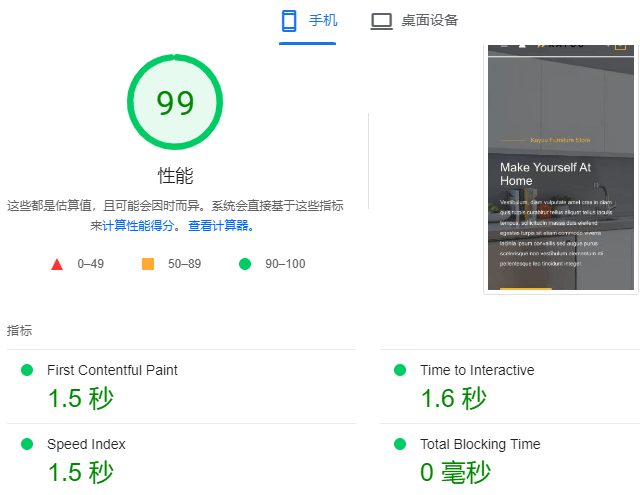Screen dimensions: 640x495
Task: Click green dot beside Total Blocking Time
Action: point(400,444)
